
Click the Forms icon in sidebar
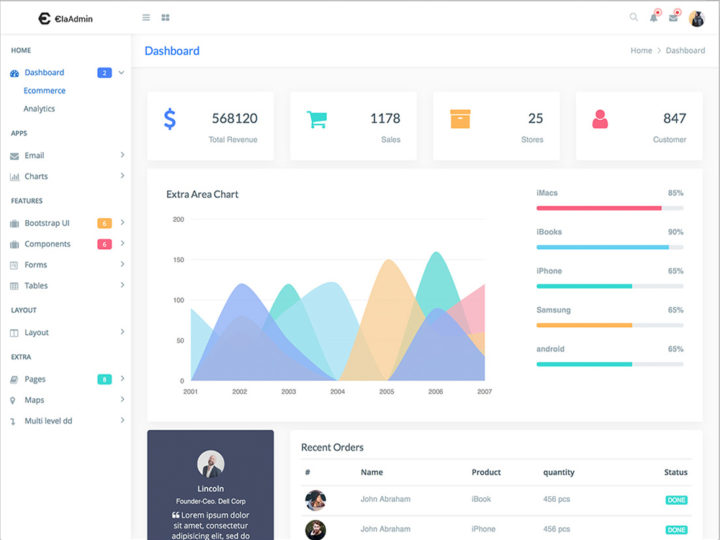coord(14,265)
